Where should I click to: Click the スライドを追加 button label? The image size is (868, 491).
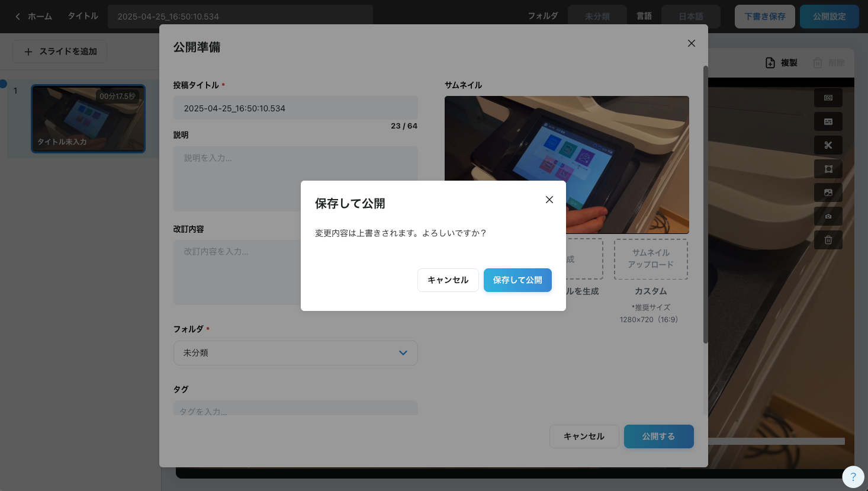(68, 52)
